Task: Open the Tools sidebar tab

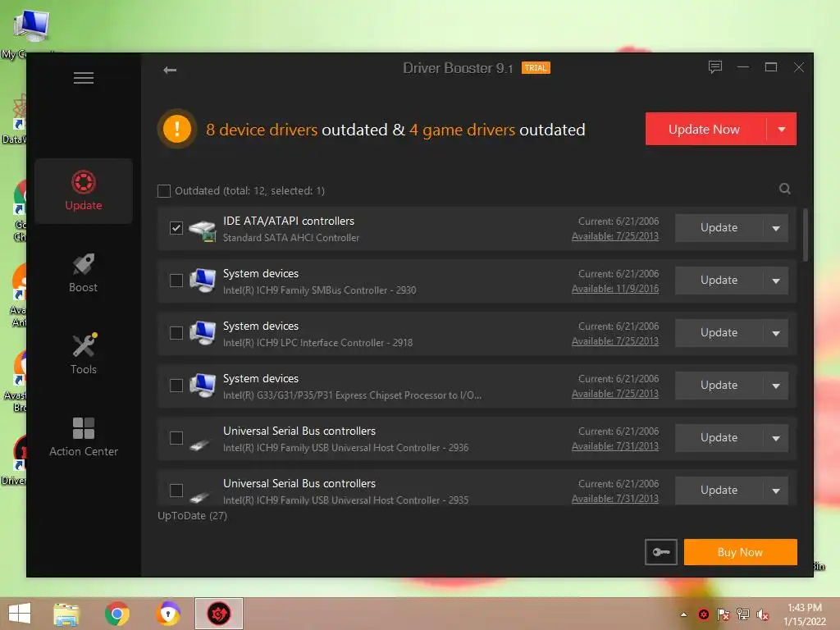Action: 84,354
